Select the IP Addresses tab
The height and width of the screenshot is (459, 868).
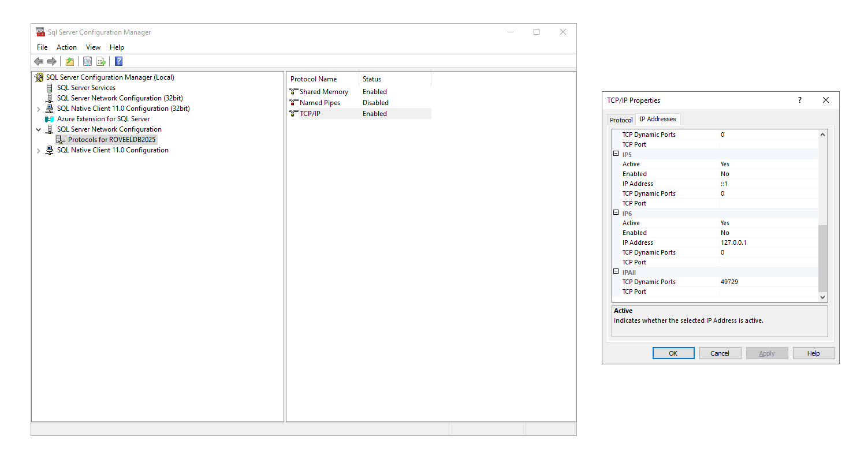[x=658, y=119]
